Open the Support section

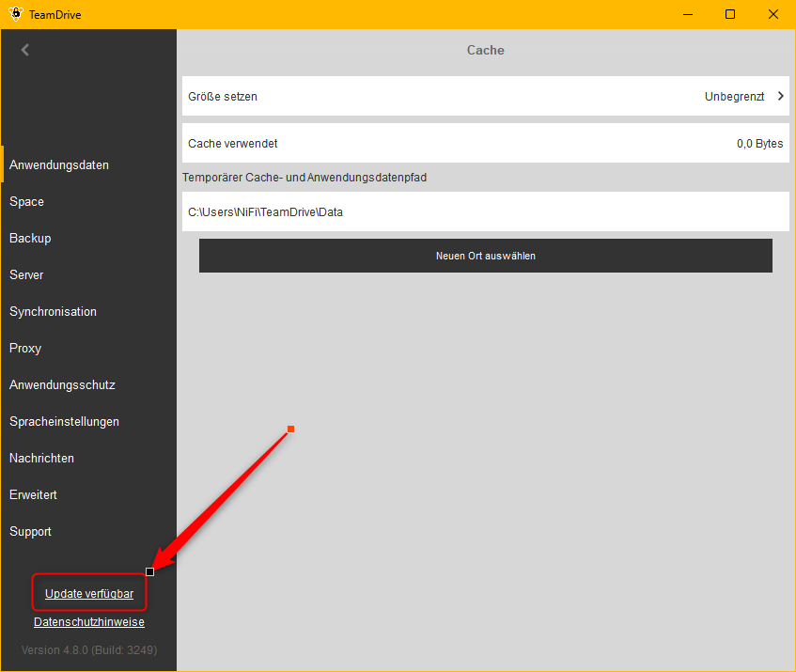click(30, 531)
